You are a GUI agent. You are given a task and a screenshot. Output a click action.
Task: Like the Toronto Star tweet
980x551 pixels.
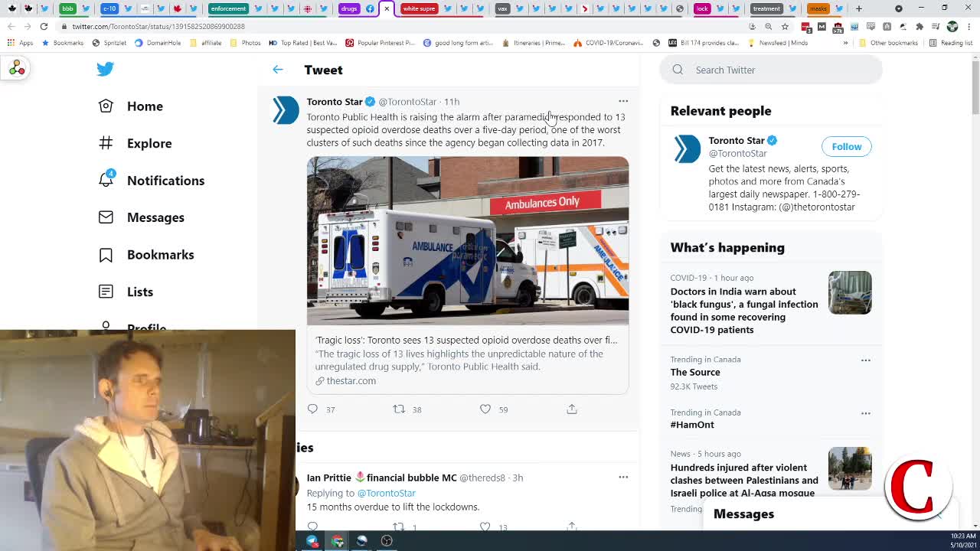(x=485, y=409)
